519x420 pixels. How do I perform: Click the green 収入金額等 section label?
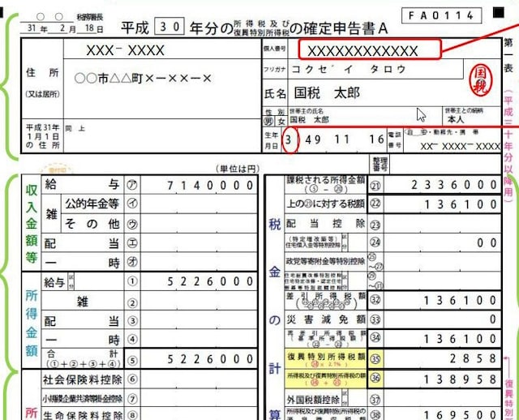tap(31, 224)
